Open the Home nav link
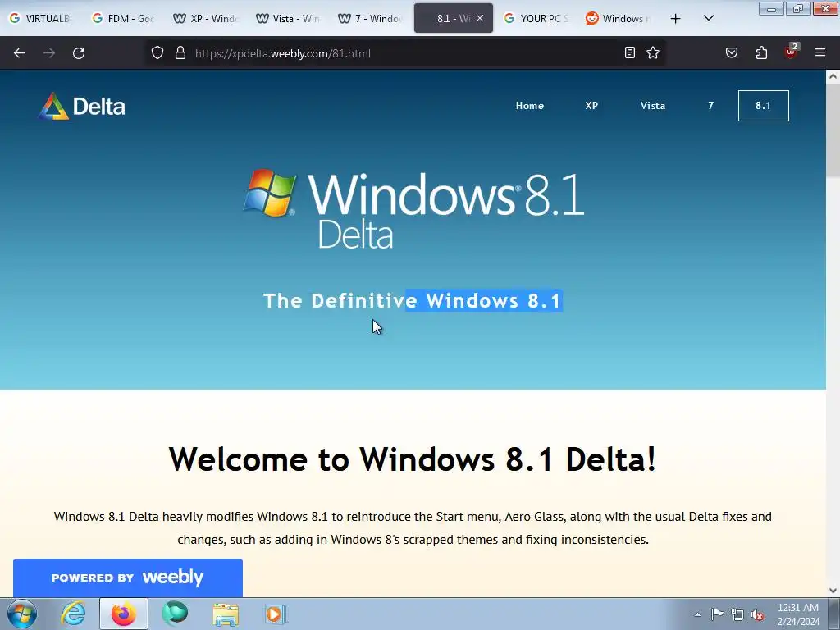 tap(529, 106)
